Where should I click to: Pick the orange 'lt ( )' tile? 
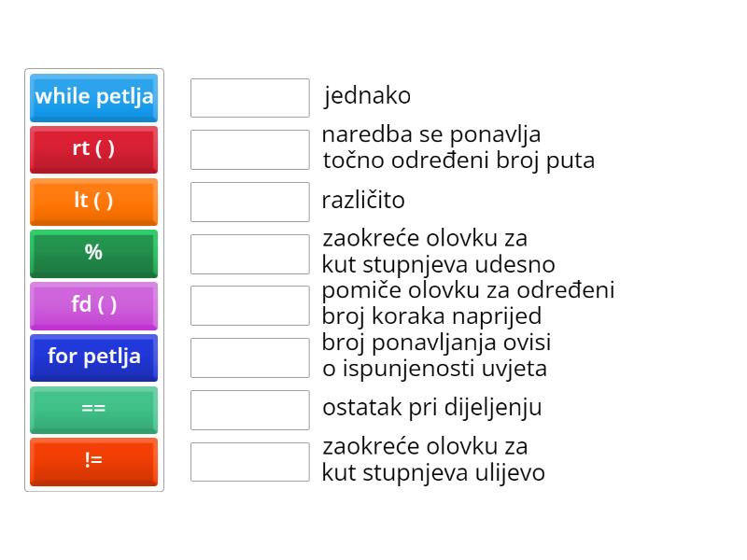(93, 202)
